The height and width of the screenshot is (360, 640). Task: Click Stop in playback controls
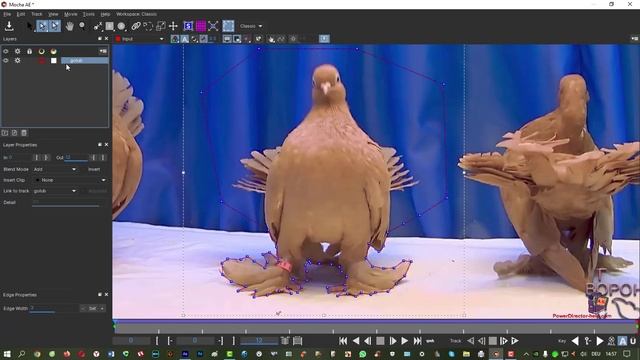coord(380,341)
